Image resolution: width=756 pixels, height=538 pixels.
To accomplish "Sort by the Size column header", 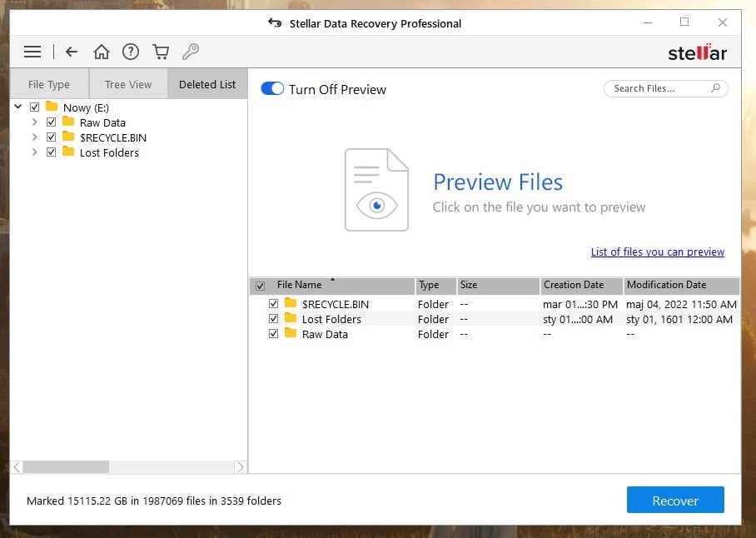I will tap(498, 286).
